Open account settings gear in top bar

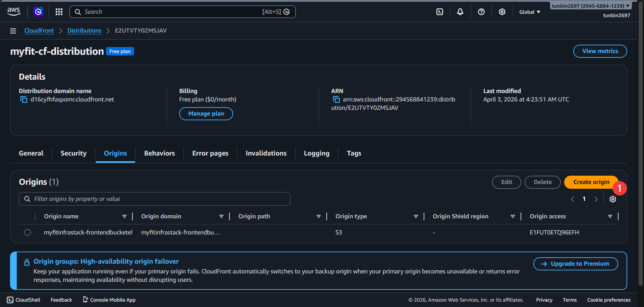click(x=502, y=11)
